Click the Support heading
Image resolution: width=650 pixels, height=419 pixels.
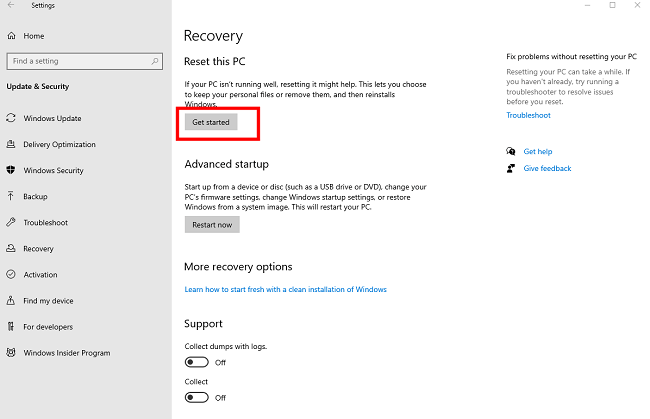click(203, 324)
